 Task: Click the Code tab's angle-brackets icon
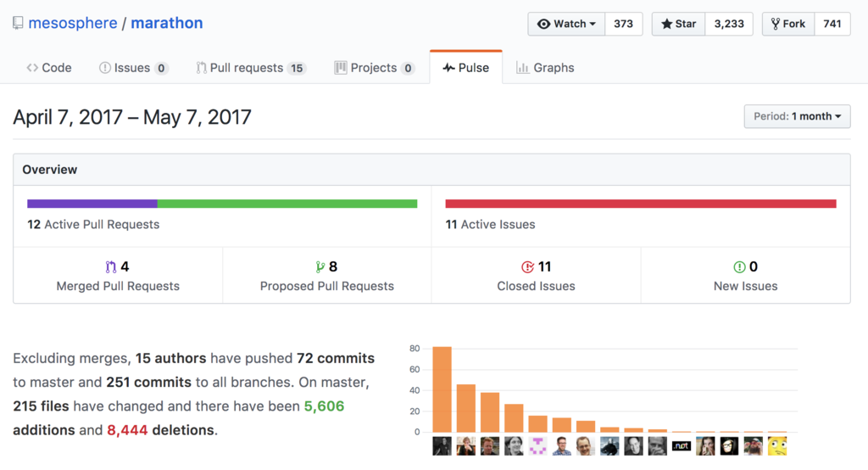pos(32,68)
